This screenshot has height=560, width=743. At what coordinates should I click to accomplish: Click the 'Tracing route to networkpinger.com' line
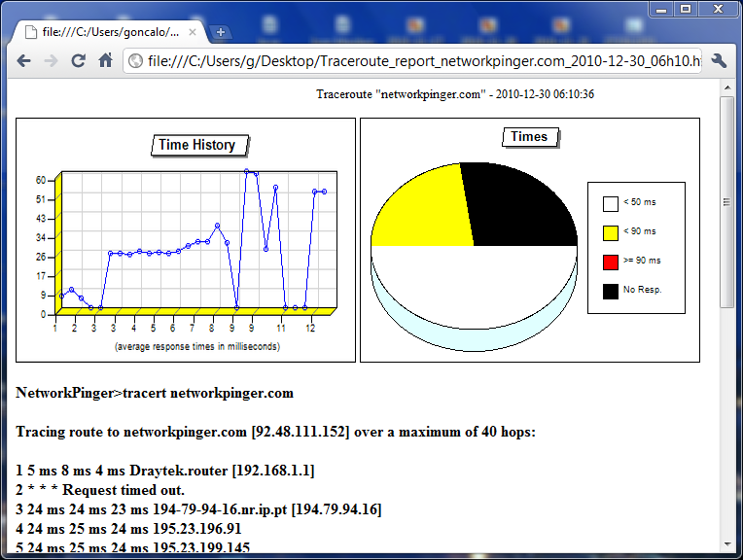(x=275, y=432)
